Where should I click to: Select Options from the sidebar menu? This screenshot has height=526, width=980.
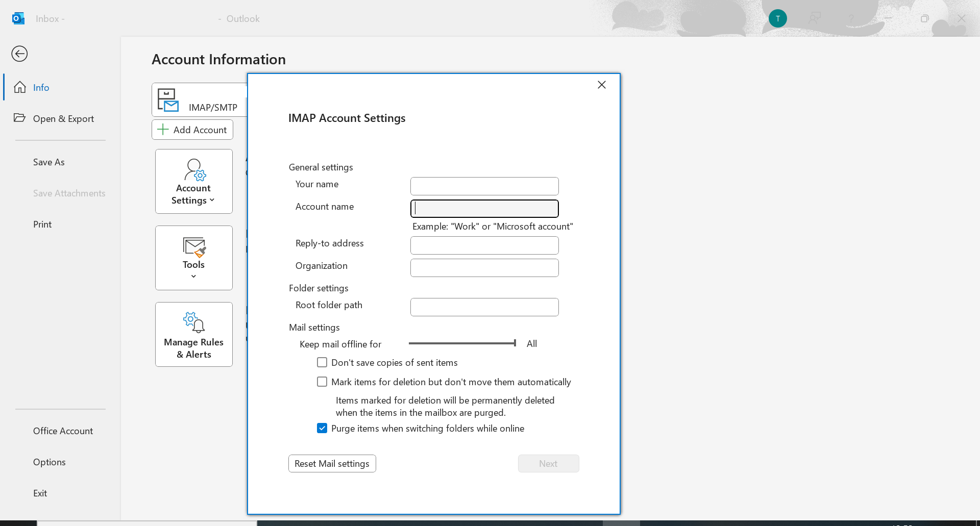pos(50,462)
